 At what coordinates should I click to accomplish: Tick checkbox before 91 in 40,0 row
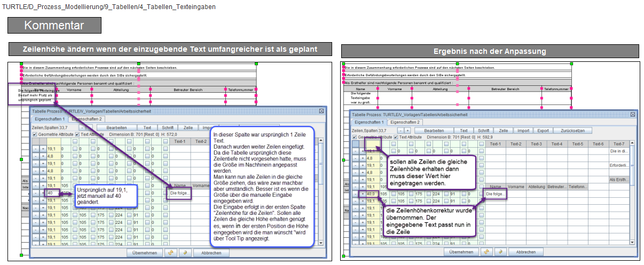coord(446,194)
